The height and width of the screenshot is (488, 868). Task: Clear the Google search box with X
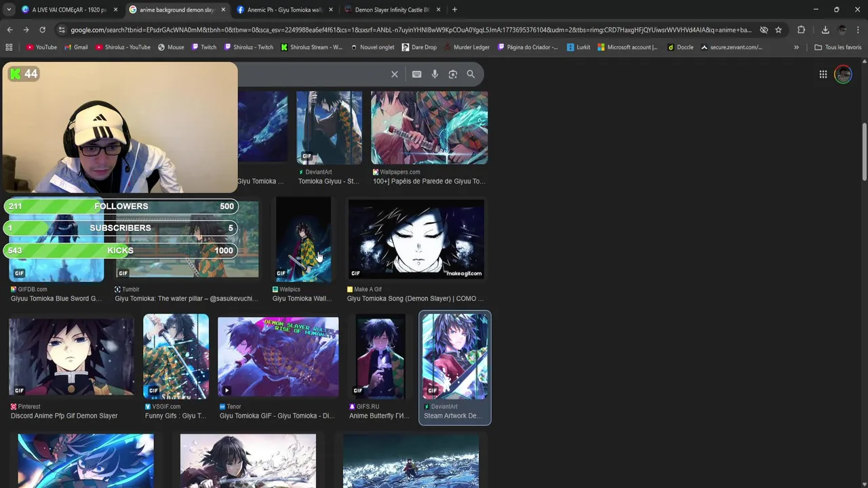coord(395,74)
